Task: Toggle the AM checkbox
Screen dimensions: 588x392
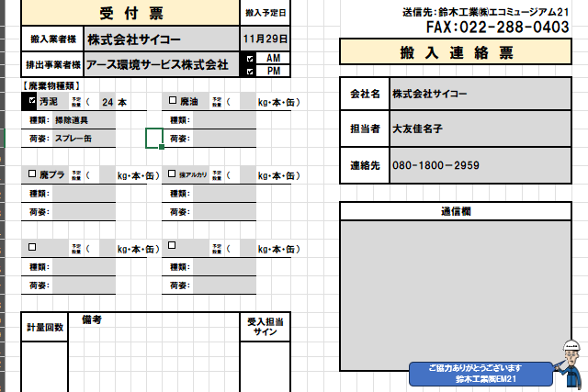Action: coord(250,59)
